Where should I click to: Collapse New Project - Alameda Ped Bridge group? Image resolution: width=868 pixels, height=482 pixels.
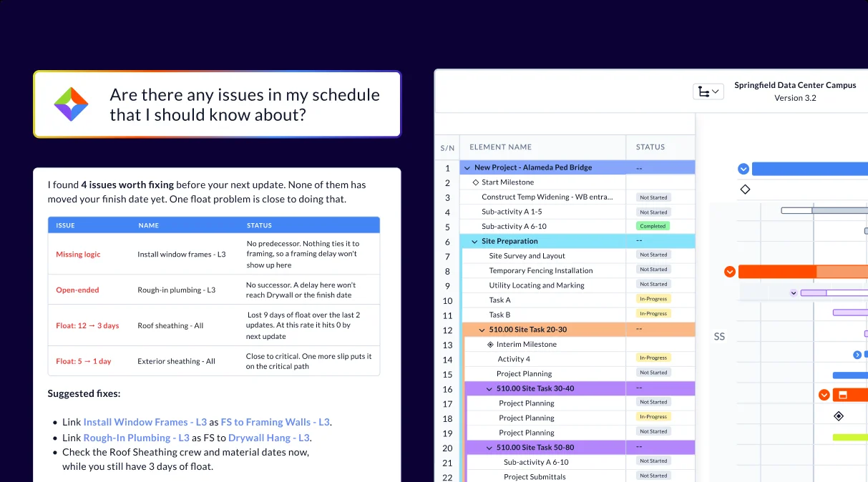click(x=467, y=167)
